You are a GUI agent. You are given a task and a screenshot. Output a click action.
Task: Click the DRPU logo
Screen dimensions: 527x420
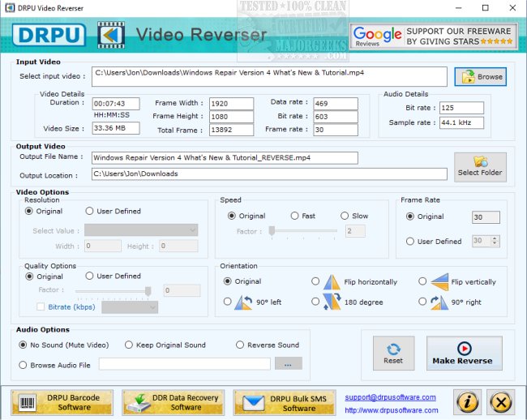point(49,35)
